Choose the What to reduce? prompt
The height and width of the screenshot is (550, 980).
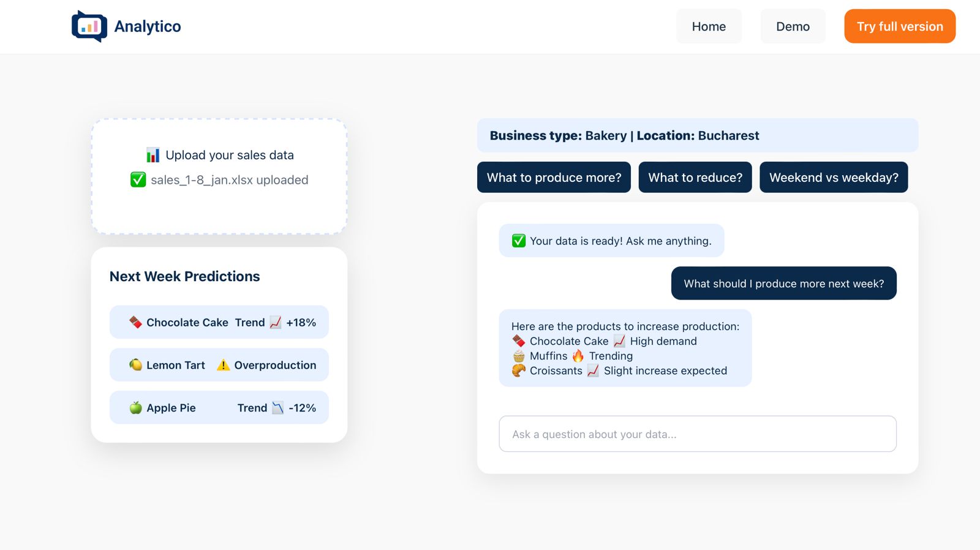695,178
